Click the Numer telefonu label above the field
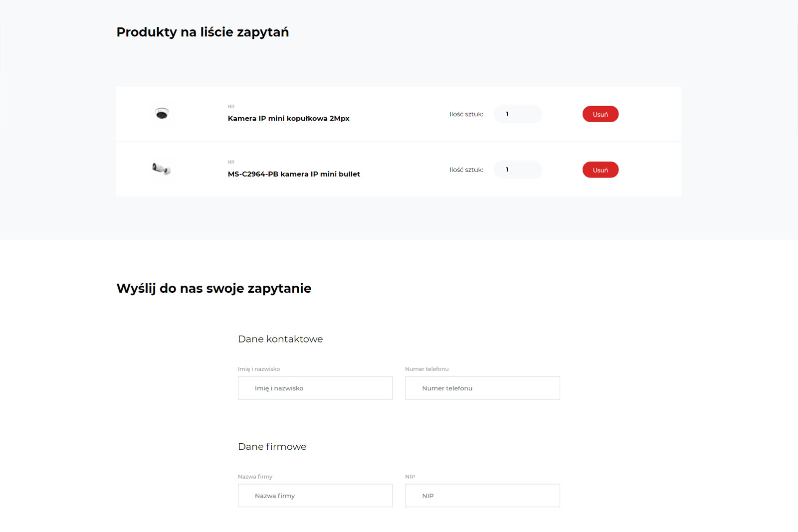Viewport: 798px width, 532px height. (x=427, y=369)
